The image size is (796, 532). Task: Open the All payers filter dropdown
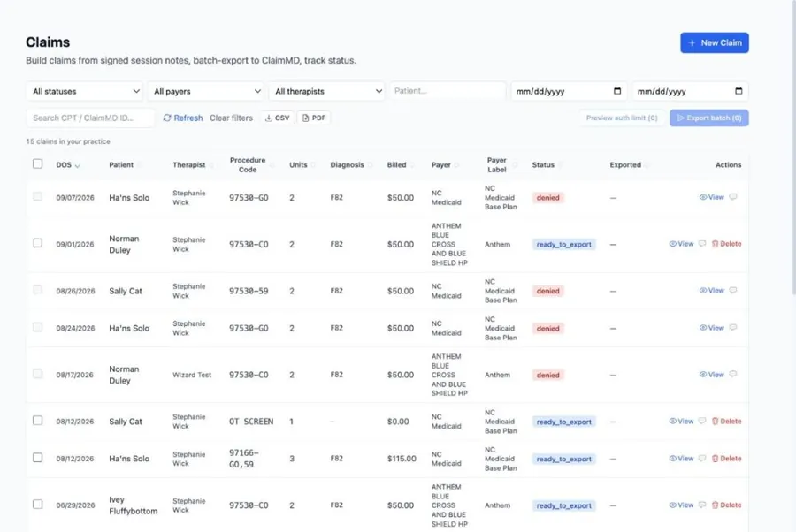point(205,91)
